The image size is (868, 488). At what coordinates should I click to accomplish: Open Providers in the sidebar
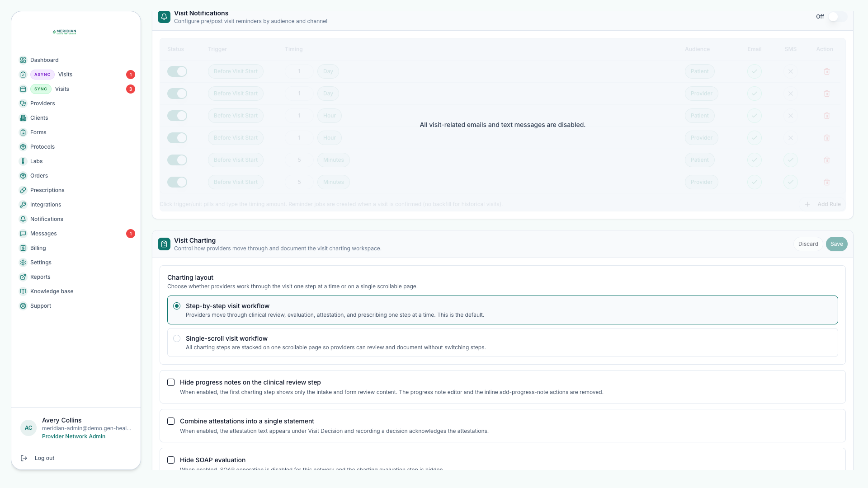[x=42, y=103]
